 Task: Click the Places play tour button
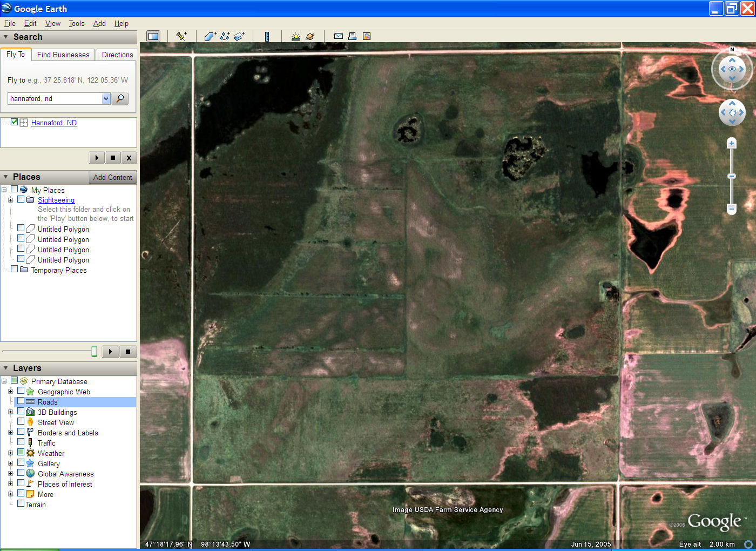point(110,352)
